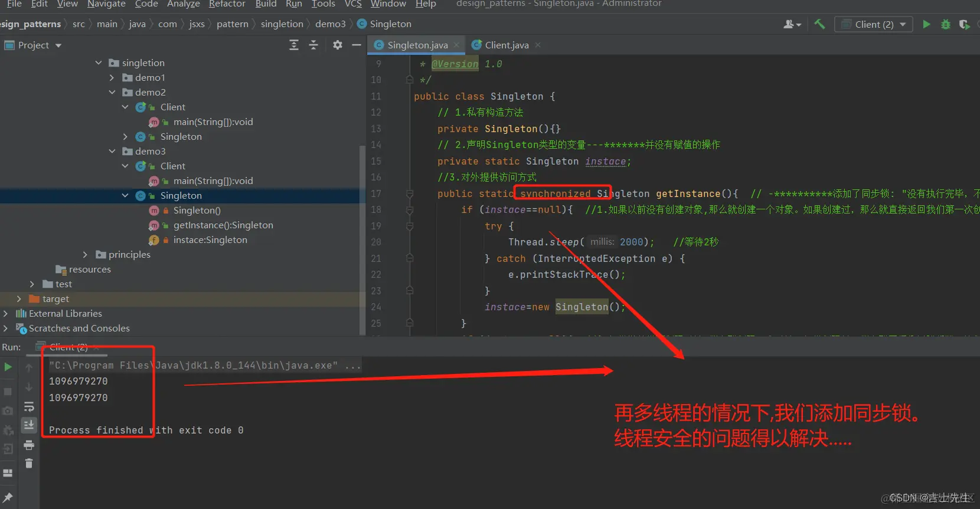Expand the Singleton class under demo2
Screen dimensions: 980x509
(x=125, y=136)
